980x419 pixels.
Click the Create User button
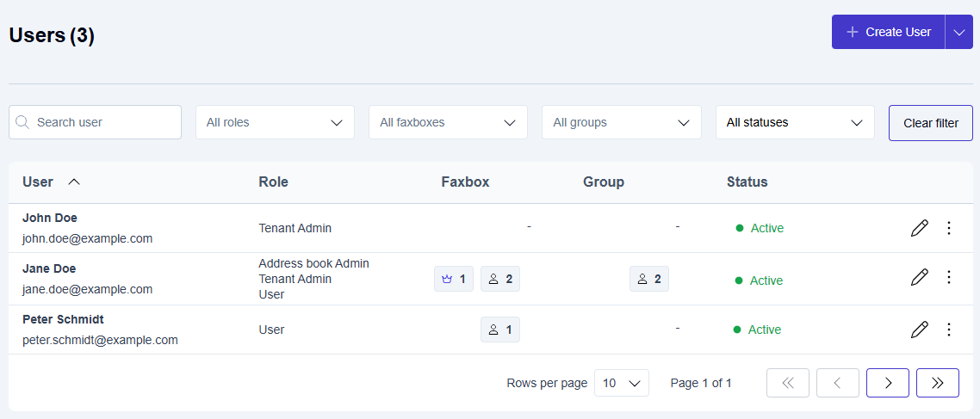click(888, 32)
